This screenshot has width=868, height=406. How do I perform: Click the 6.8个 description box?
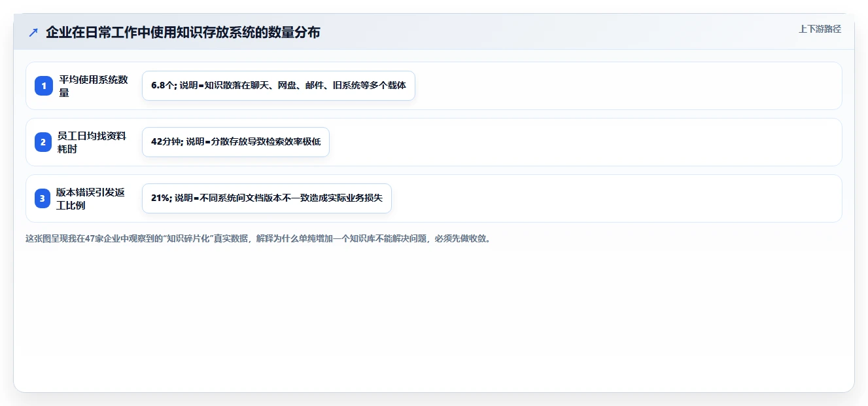click(x=279, y=86)
